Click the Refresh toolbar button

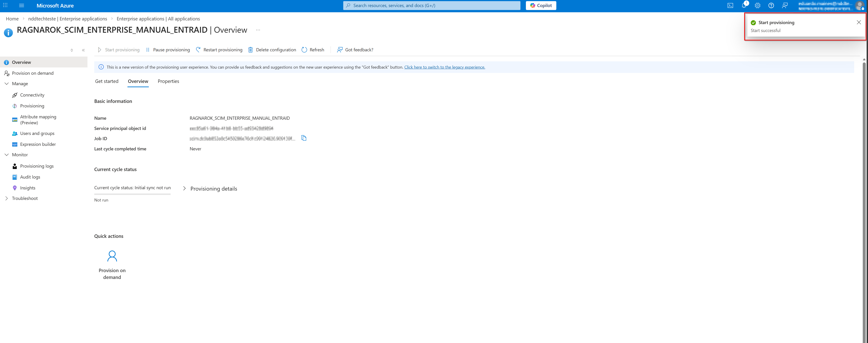tap(313, 50)
